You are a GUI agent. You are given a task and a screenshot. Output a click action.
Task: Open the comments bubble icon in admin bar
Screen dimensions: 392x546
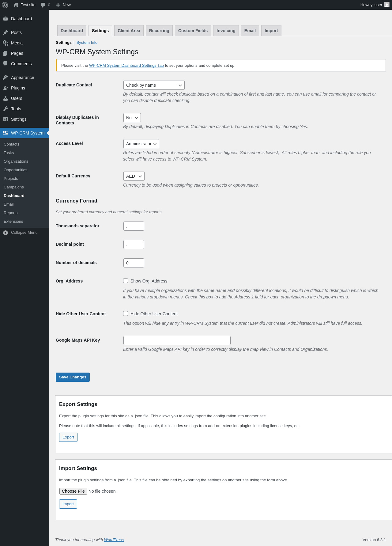(x=43, y=5)
